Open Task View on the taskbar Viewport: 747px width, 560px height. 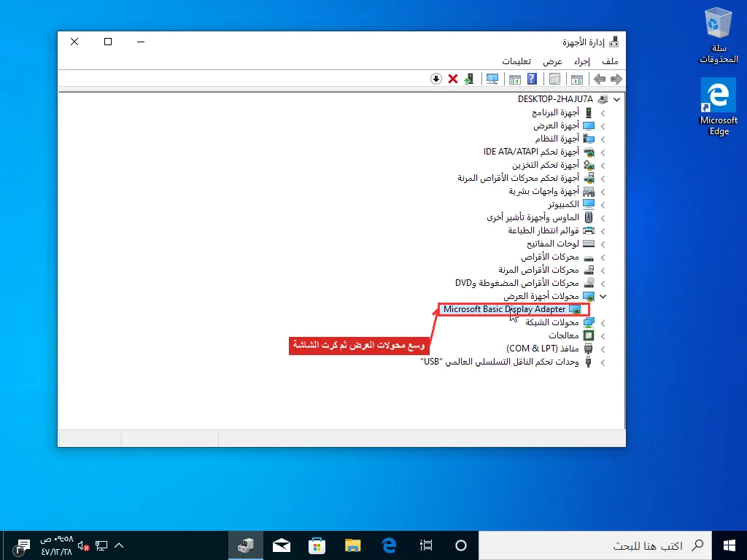pos(426,545)
